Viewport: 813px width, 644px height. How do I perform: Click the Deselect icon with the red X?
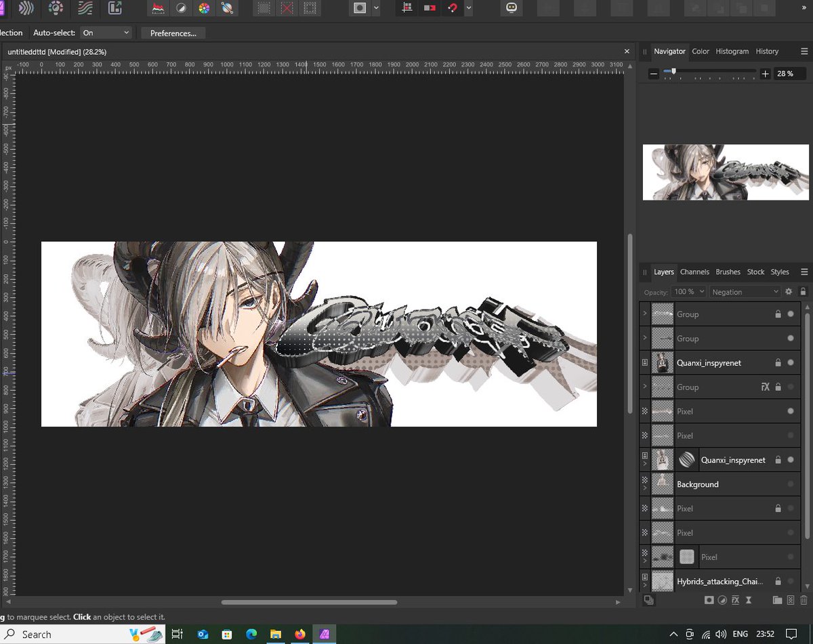(x=287, y=8)
